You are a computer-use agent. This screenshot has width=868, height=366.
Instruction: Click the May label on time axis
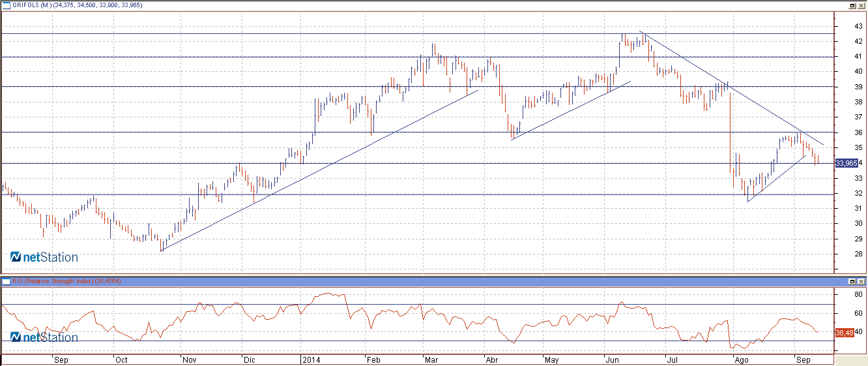pyautogui.click(x=551, y=359)
